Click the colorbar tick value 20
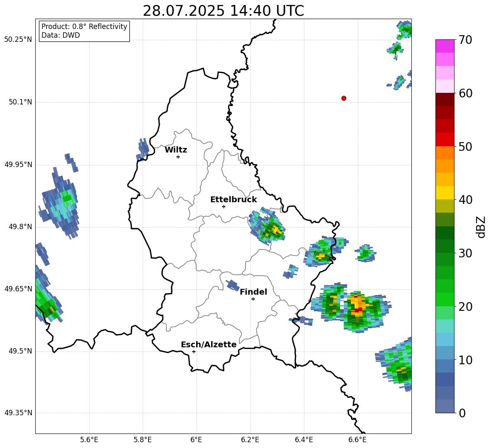The height and width of the screenshot is (448, 491). point(465,307)
